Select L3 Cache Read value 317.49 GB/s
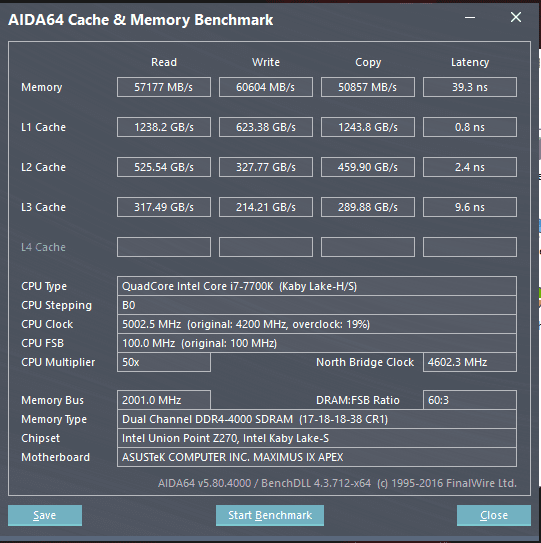This screenshot has width=541, height=543. click(164, 207)
